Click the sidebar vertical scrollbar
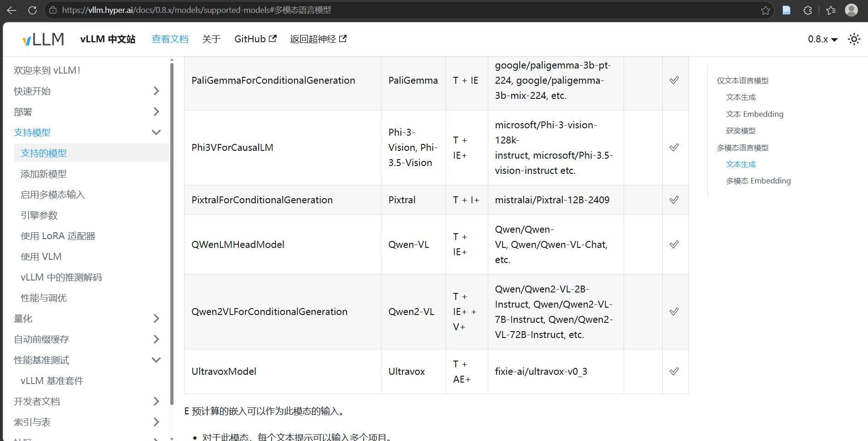Screen dimensions: 868x441 pos(172,235)
